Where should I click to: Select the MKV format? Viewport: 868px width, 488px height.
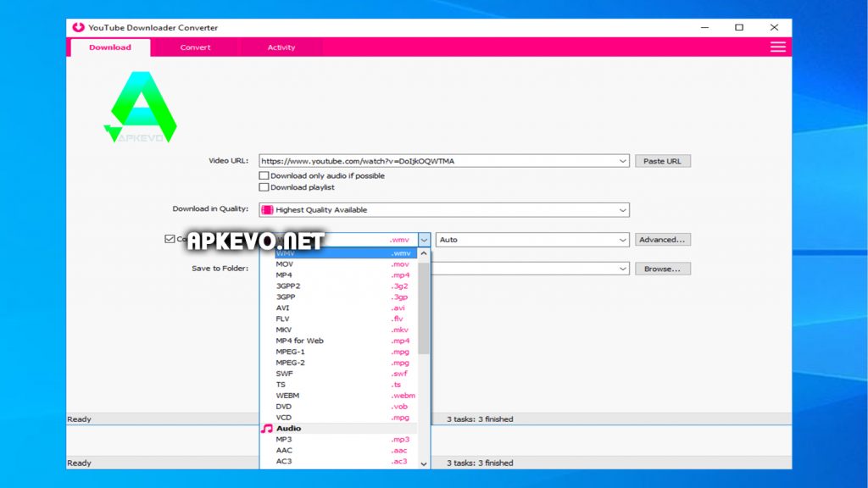[339, 330]
